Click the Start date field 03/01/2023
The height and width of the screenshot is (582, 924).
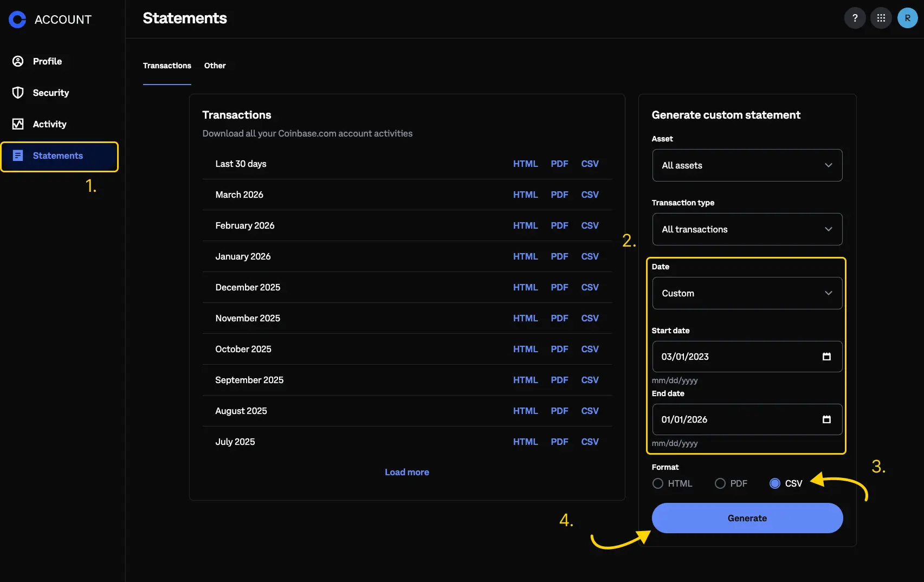[x=747, y=357]
